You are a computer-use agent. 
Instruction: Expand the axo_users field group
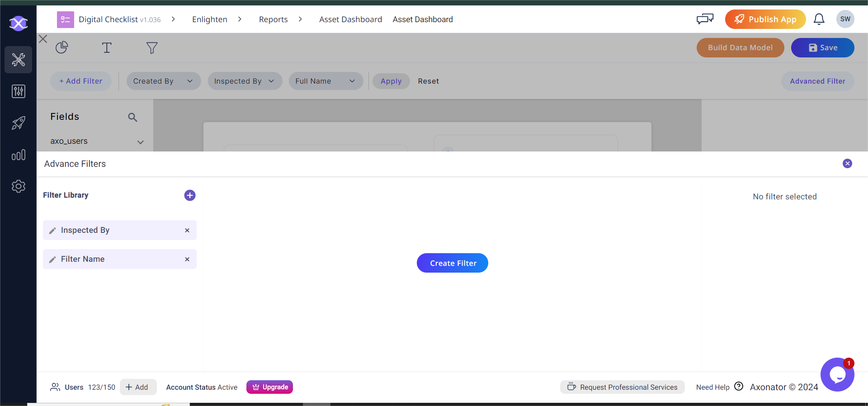coord(140,142)
